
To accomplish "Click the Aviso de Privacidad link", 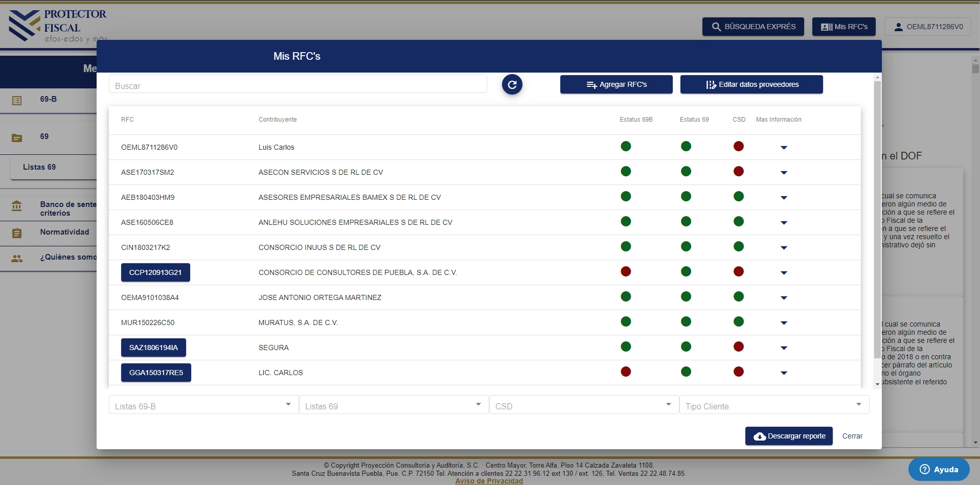I will coord(489,481).
